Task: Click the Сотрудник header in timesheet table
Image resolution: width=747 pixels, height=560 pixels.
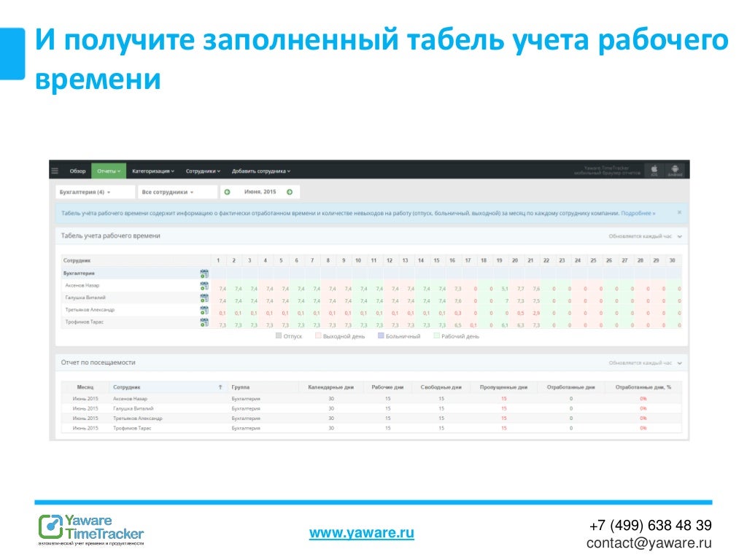Action: [77, 260]
